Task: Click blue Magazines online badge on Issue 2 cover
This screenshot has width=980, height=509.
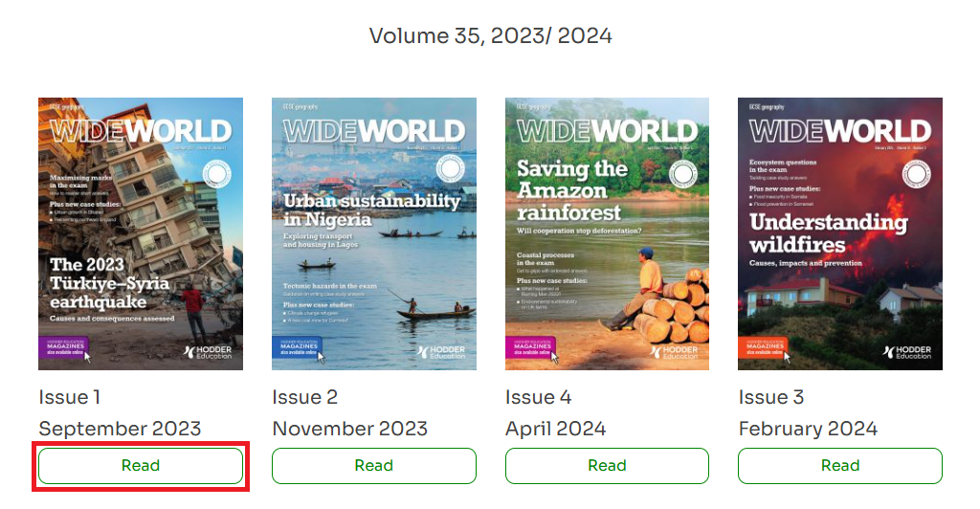Action: pyautogui.click(x=298, y=348)
